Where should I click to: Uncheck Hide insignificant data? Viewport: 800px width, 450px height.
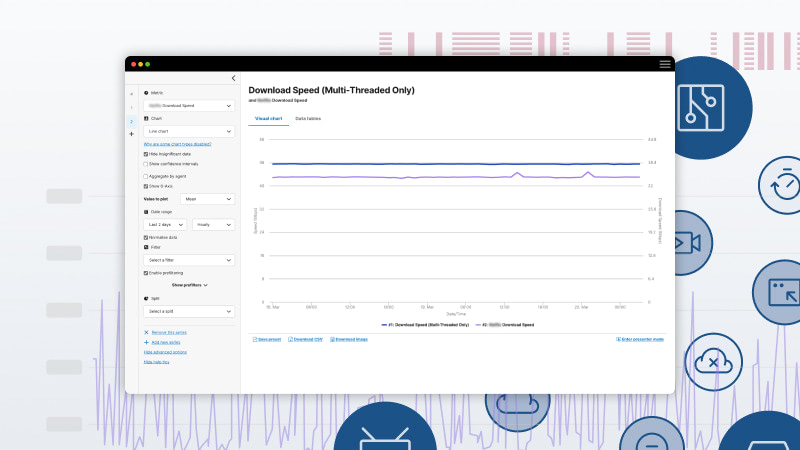click(x=146, y=154)
